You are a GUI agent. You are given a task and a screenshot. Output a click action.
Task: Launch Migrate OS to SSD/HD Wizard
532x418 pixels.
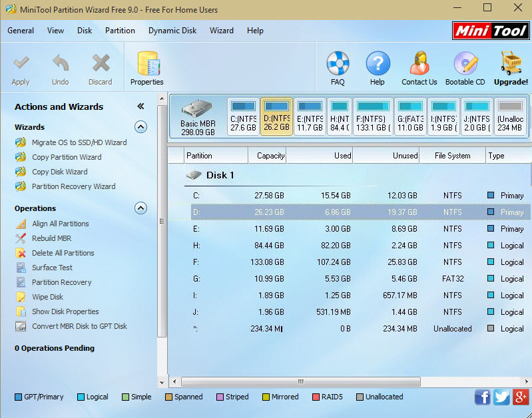point(79,142)
